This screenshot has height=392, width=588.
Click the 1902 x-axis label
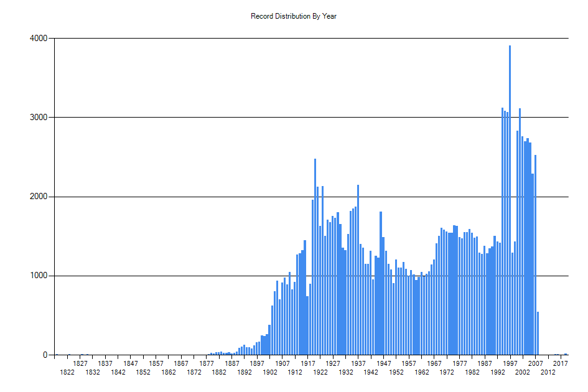point(270,372)
